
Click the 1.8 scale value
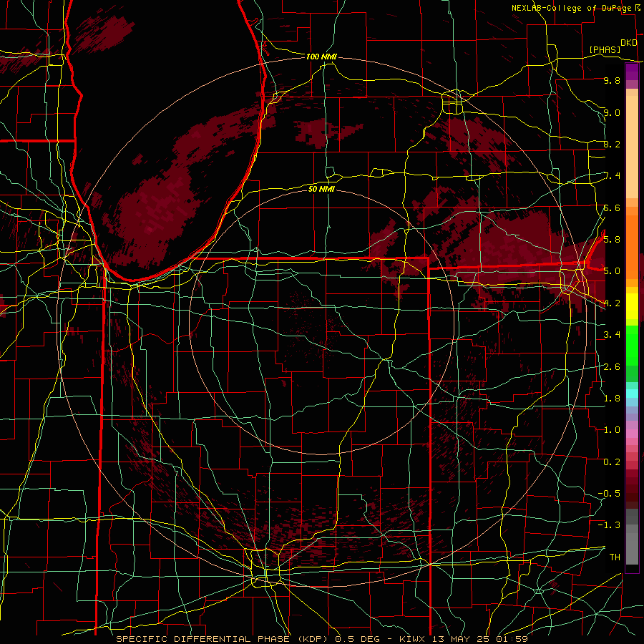[612, 398]
